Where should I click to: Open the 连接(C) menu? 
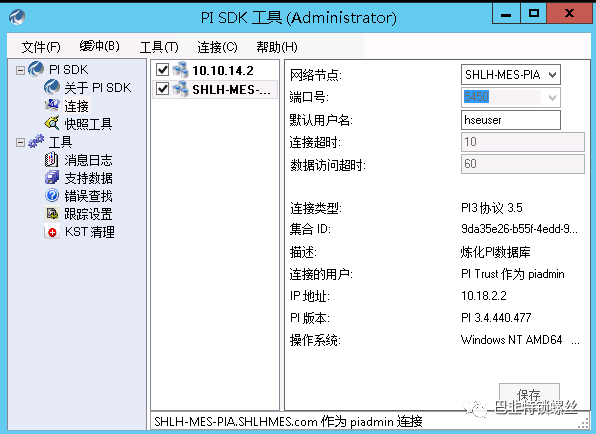pyautogui.click(x=217, y=47)
